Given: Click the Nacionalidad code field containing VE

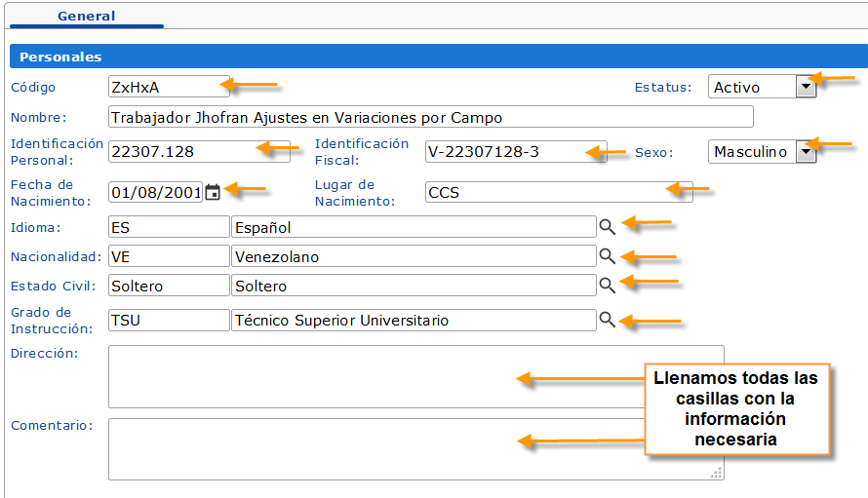Looking at the screenshot, I should pyautogui.click(x=168, y=256).
